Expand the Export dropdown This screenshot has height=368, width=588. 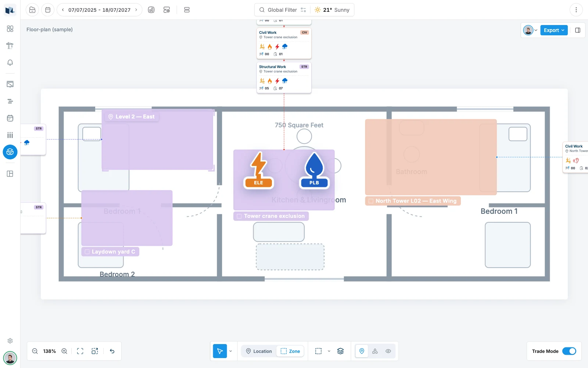(x=554, y=30)
